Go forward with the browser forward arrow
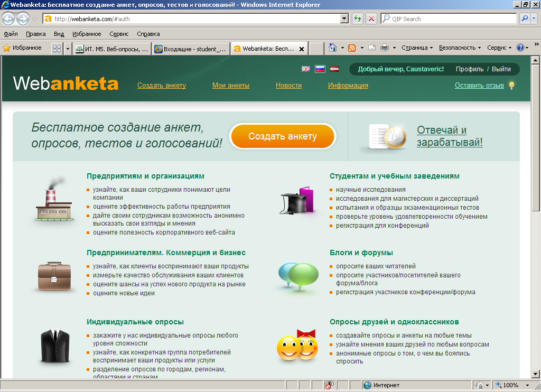 click(x=23, y=18)
